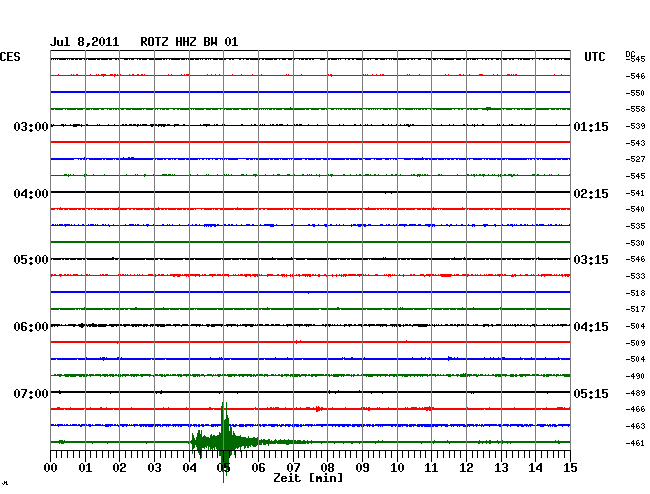Click the DC offset value -518
The image size is (650, 494).
tap(635, 293)
